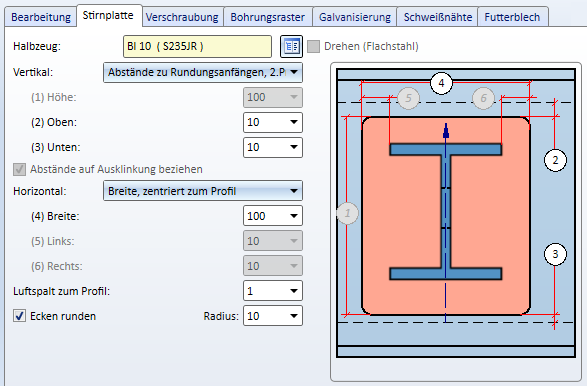587x386 pixels.
Task: Switch to the Bearbeitung tab
Action: (x=40, y=17)
